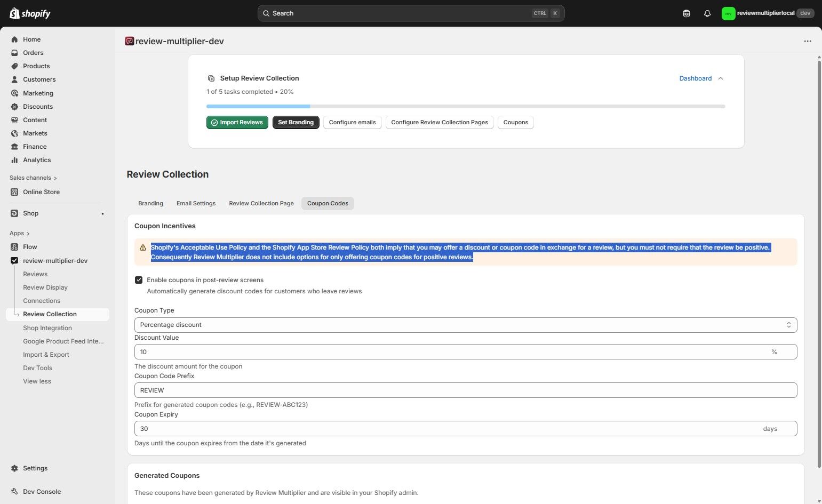Open Online Store icon
Screen dimensions: 822x504
14,192
